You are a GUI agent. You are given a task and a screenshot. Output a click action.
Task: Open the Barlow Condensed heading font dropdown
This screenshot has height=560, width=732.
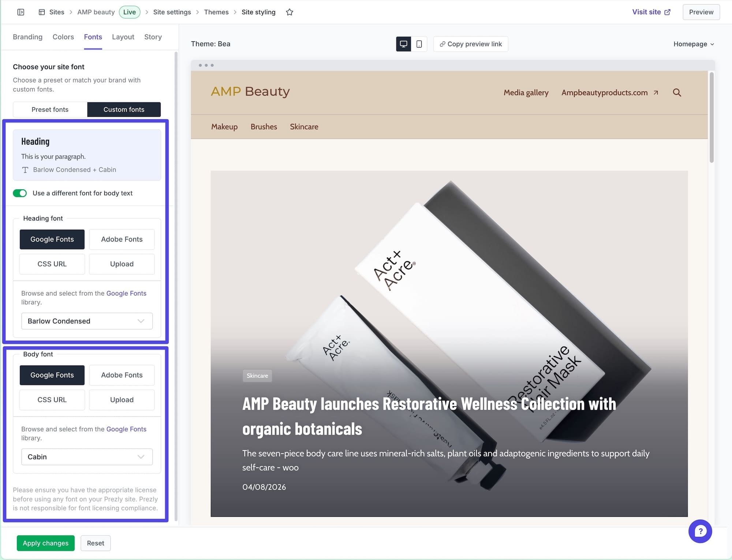[87, 321]
